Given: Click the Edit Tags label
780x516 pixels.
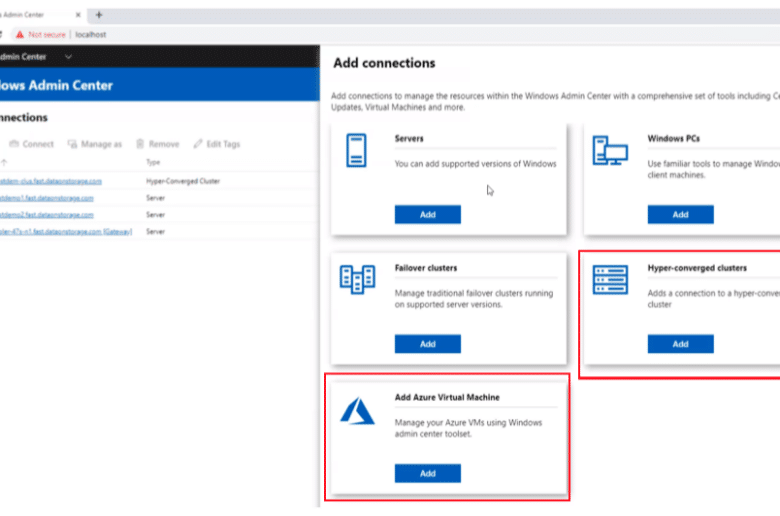Looking at the screenshot, I should [223, 144].
